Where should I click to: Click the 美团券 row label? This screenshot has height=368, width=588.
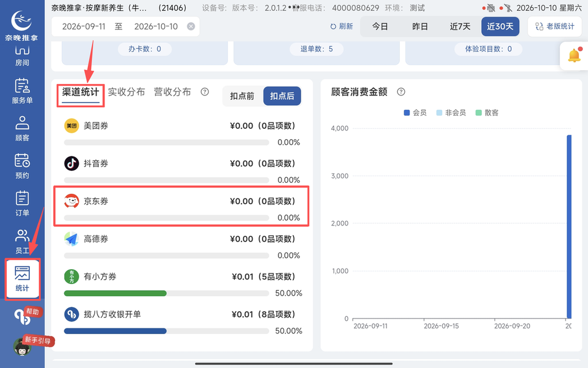coord(96,126)
